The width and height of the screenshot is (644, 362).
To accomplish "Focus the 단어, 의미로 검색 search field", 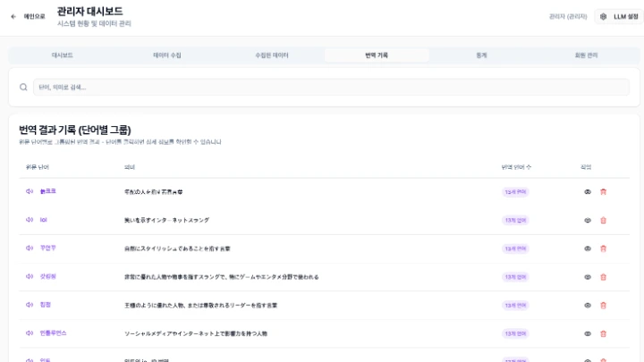I will (x=331, y=87).
